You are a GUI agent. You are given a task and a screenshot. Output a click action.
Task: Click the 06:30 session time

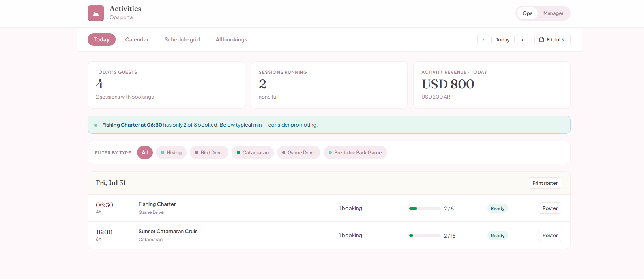pyautogui.click(x=105, y=205)
